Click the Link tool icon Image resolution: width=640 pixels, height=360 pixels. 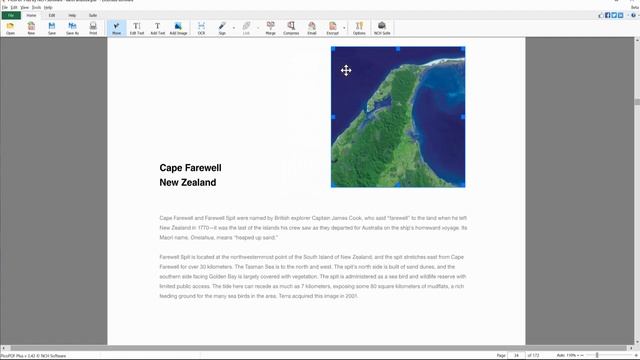point(246,28)
